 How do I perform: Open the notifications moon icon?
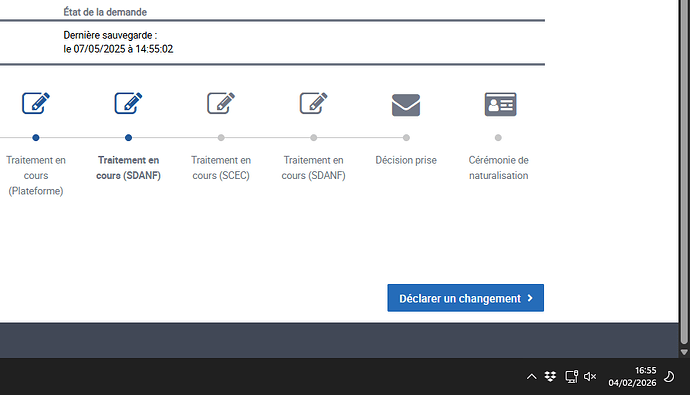tap(669, 377)
